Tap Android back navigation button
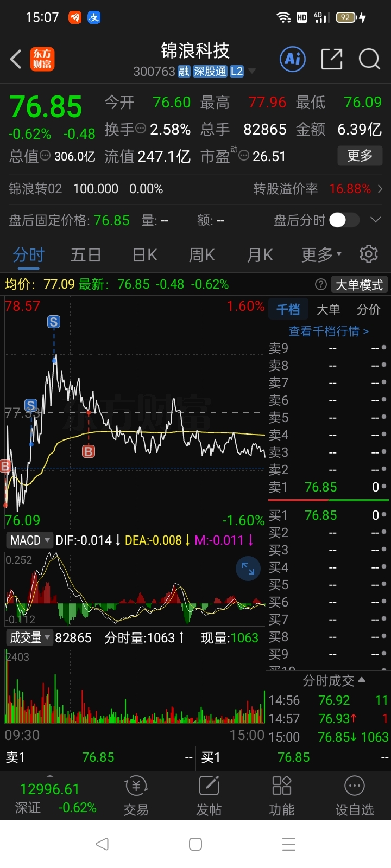The image size is (391, 868). click(x=102, y=844)
